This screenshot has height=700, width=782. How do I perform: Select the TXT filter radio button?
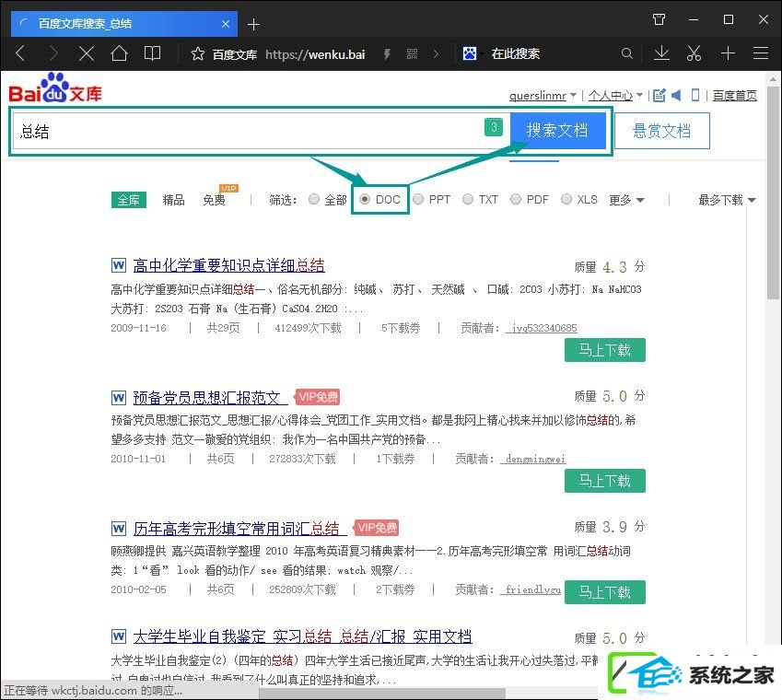pos(468,200)
